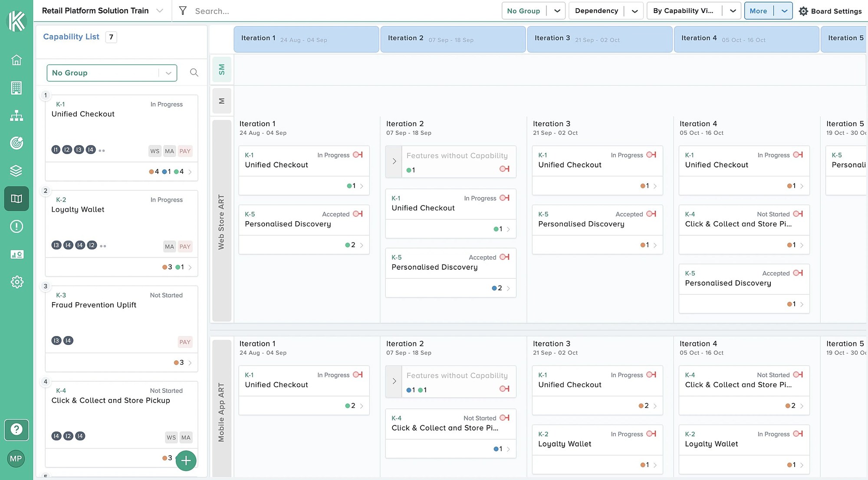Open the home icon in the sidebar
This screenshot has width=868, height=480.
(16, 60)
